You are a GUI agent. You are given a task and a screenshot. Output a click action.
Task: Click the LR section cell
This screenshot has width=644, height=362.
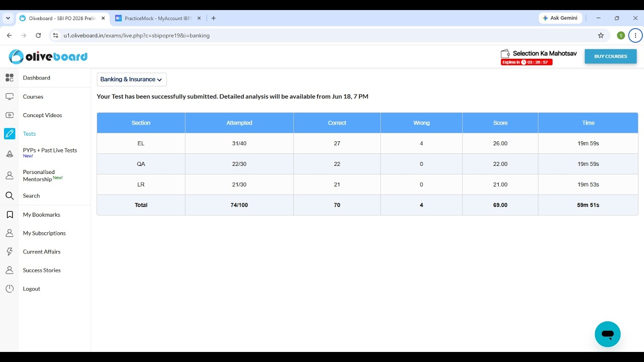click(x=141, y=185)
